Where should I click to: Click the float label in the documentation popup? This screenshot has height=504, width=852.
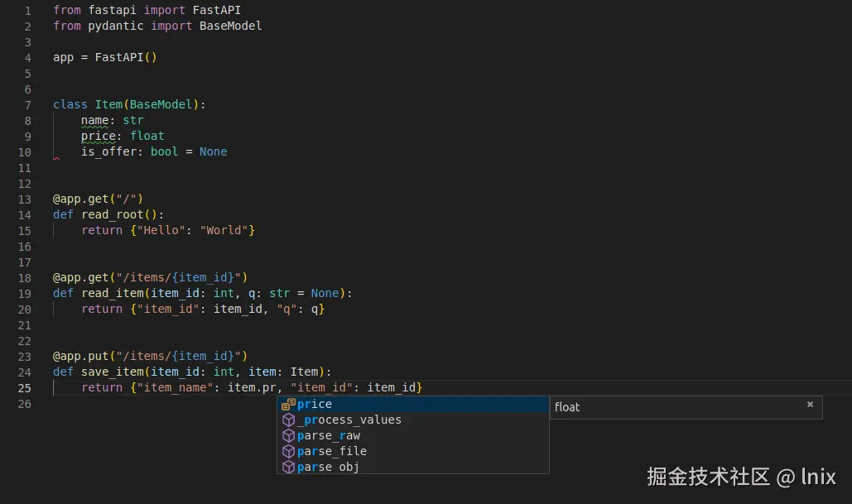567,407
